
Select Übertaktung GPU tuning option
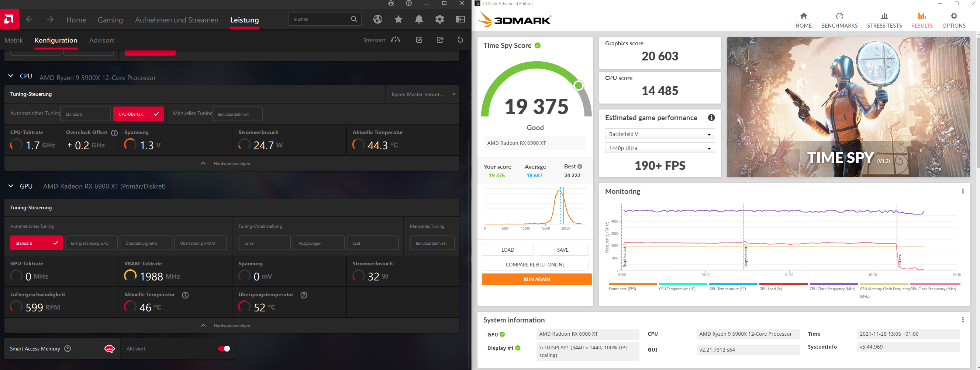(146, 243)
